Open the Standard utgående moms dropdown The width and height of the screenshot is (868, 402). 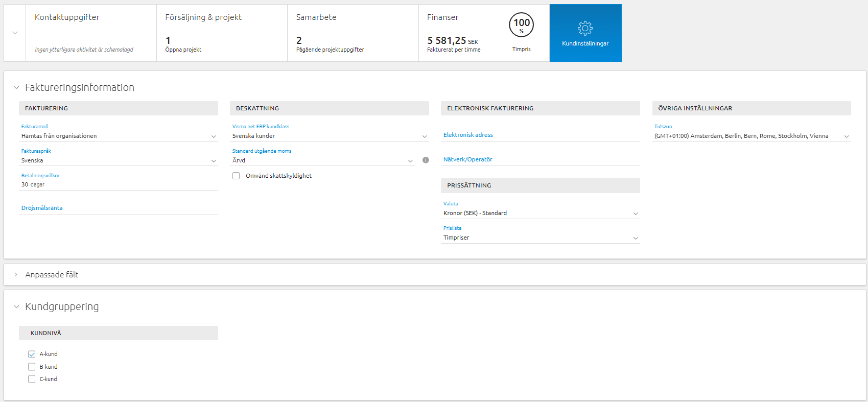[323, 160]
